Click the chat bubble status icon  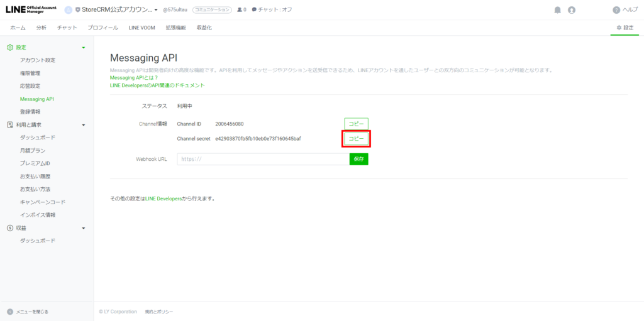coord(254,10)
